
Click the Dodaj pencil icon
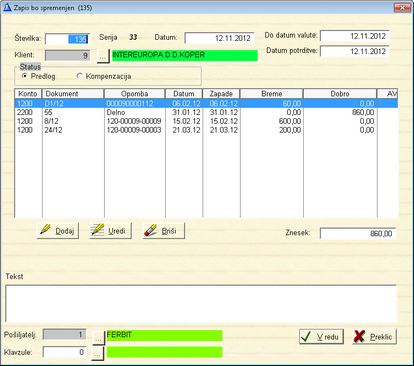point(45,229)
